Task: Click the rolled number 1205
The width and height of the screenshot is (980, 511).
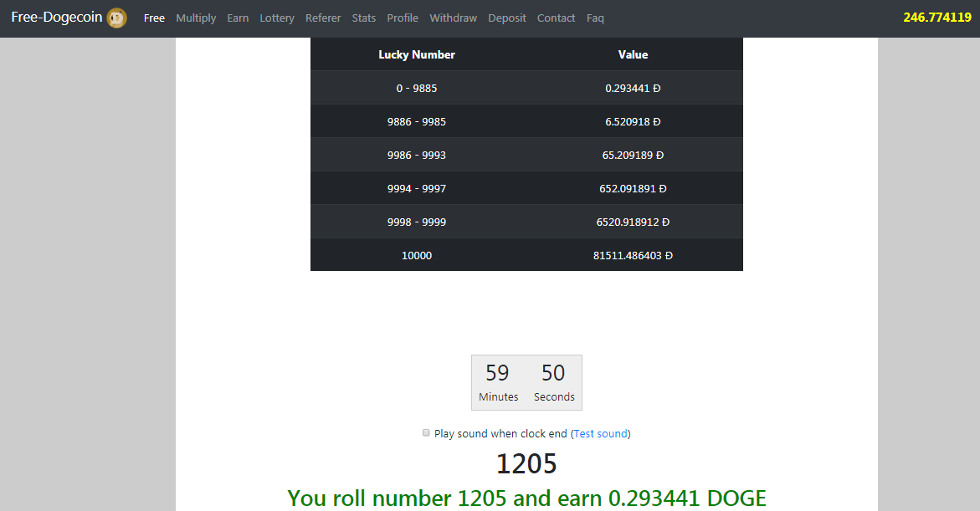Action: pyautogui.click(x=526, y=463)
